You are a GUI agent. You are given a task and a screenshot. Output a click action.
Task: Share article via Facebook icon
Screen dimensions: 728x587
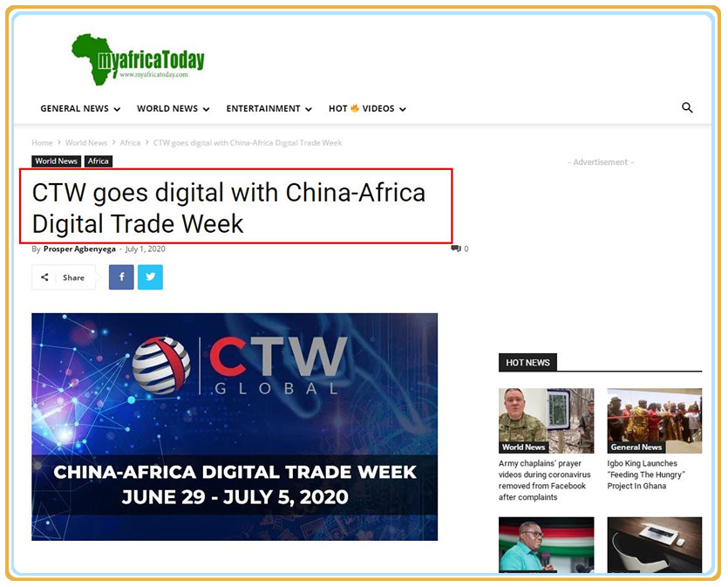pos(121,277)
